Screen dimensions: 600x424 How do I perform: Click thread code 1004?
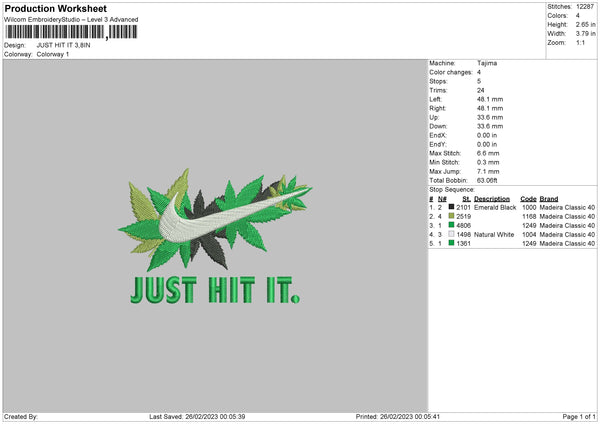529,235
